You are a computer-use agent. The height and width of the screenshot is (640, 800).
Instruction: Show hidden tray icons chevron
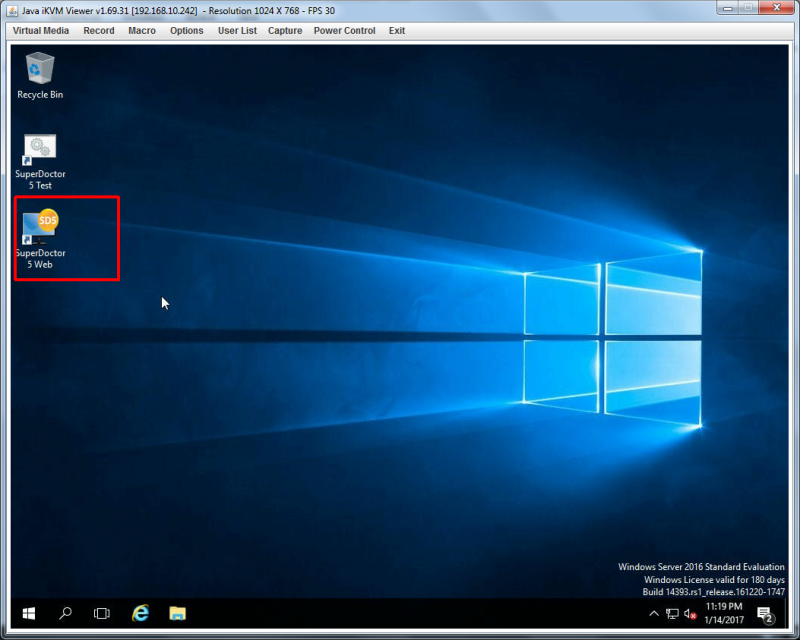(654, 614)
